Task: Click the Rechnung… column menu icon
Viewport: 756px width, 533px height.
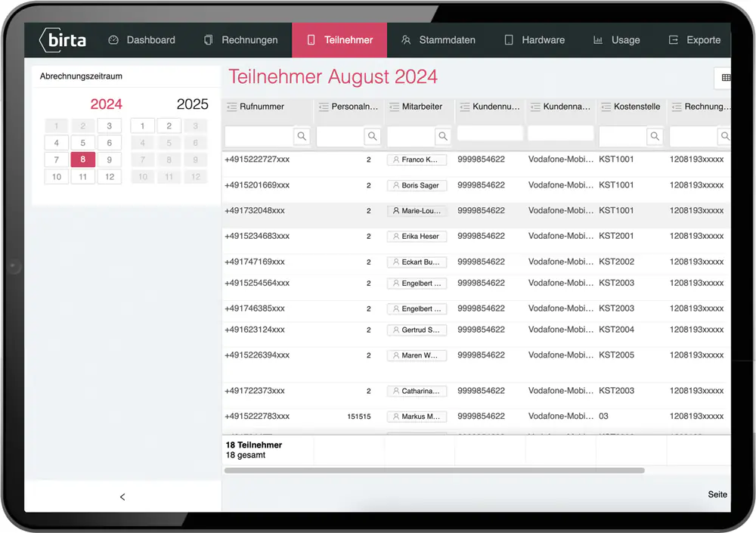Action: point(677,107)
